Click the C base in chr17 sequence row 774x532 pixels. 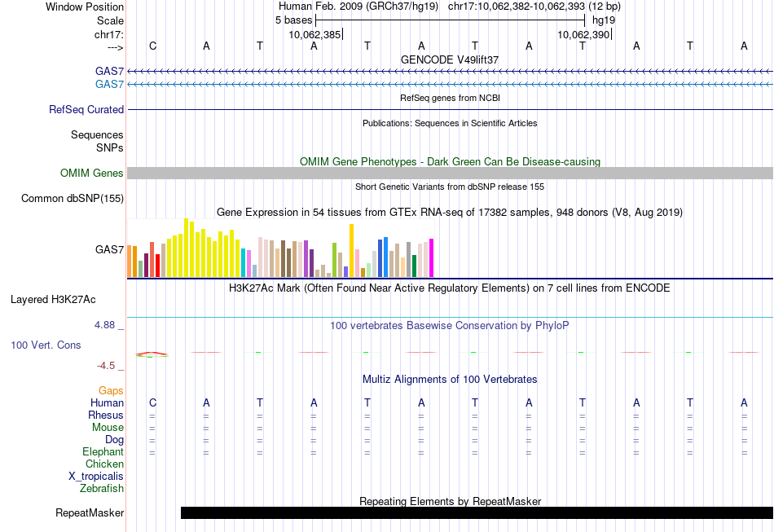click(x=152, y=46)
